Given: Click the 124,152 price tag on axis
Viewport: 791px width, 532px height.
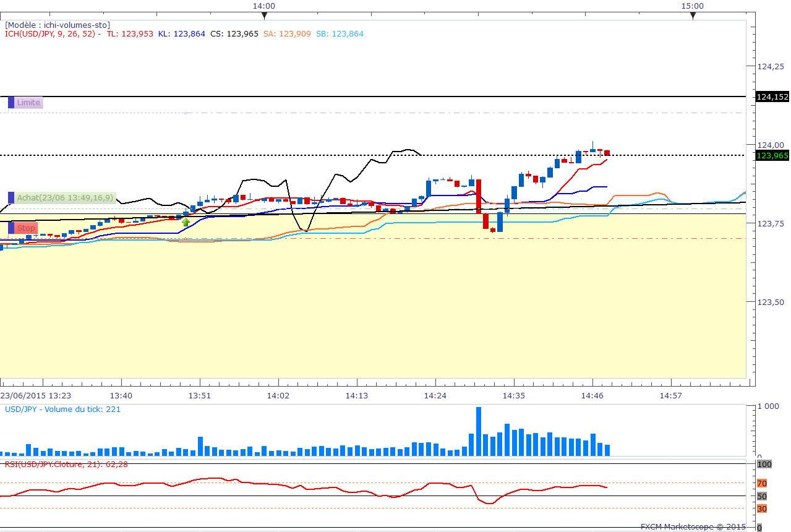Looking at the screenshot, I should tap(772, 97).
